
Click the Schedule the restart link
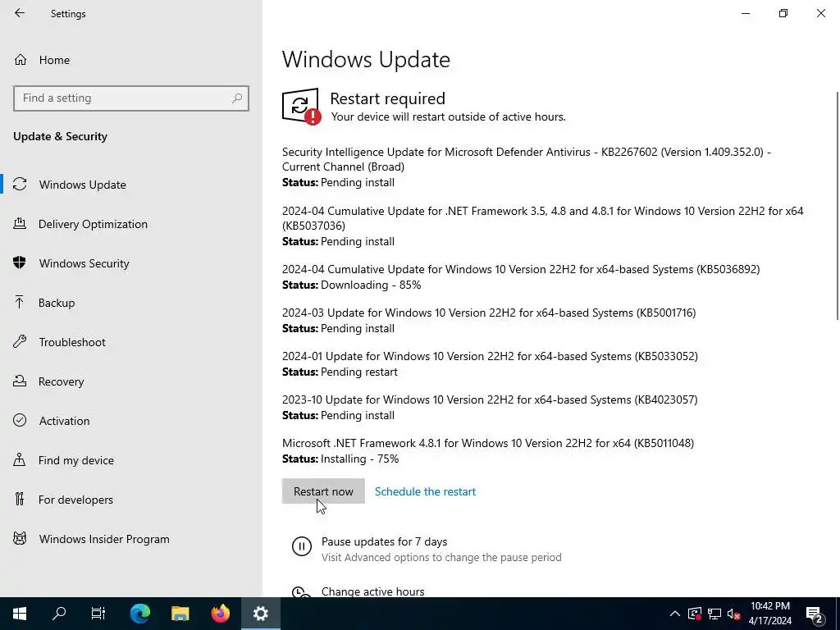[426, 492]
